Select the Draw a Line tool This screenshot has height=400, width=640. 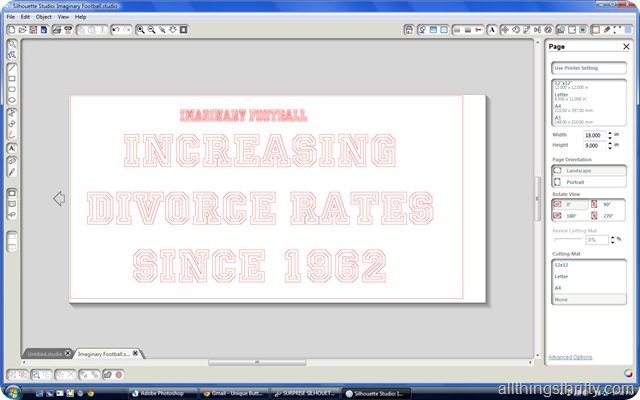12,66
